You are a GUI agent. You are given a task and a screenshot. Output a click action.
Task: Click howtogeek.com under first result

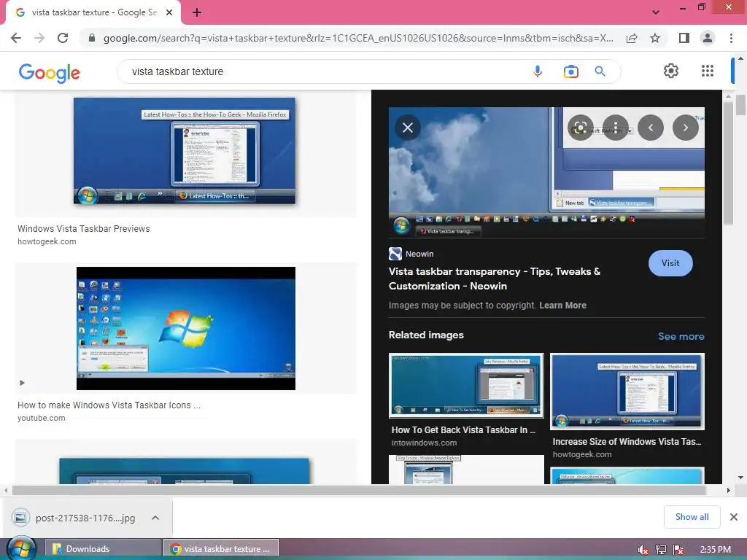tap(47, 241)
